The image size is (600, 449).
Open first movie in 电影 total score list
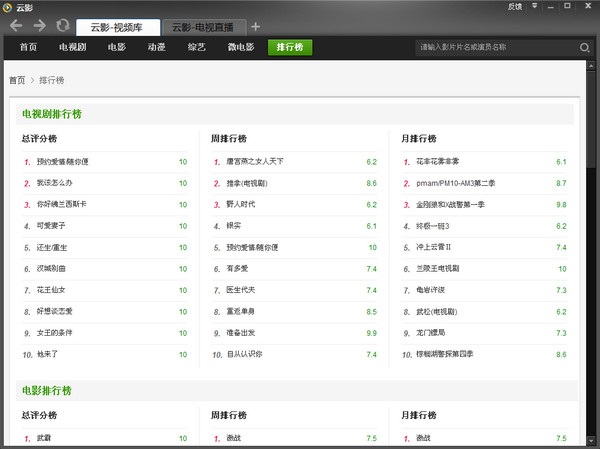coord(44,438)
